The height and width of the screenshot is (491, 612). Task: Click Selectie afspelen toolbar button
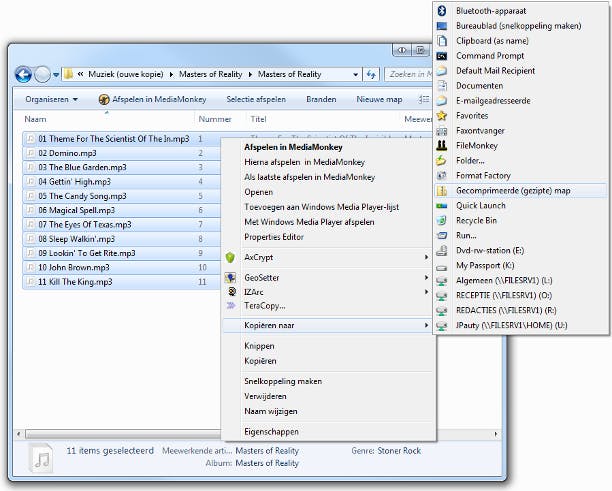(256, 100)
